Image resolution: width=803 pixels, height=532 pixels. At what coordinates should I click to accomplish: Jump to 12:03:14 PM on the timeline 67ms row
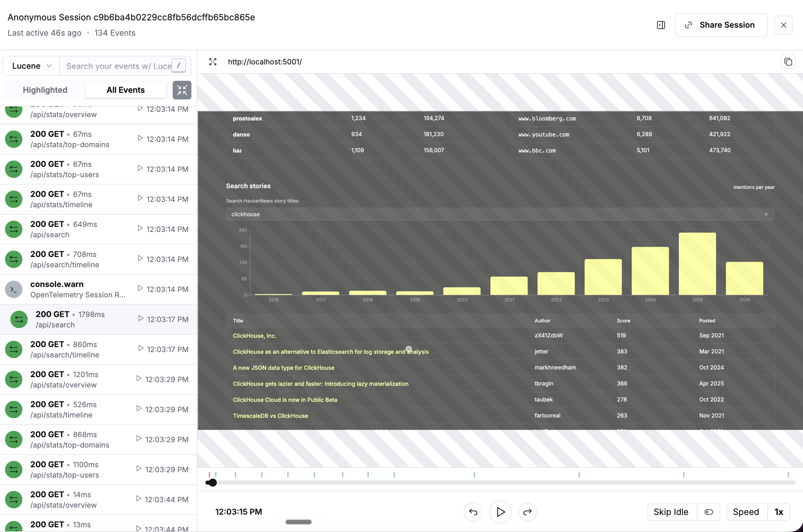pyautogui.click(x=163, y=199)
